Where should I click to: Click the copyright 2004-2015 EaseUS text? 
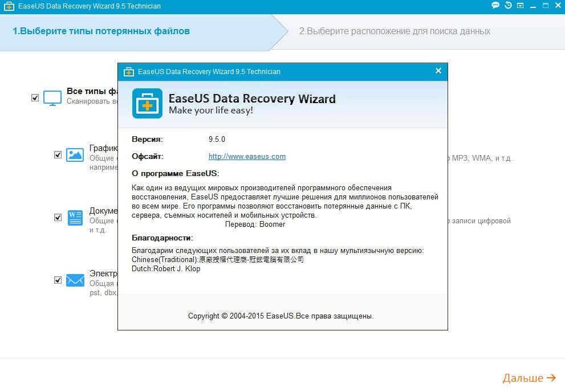coord(281,316)
